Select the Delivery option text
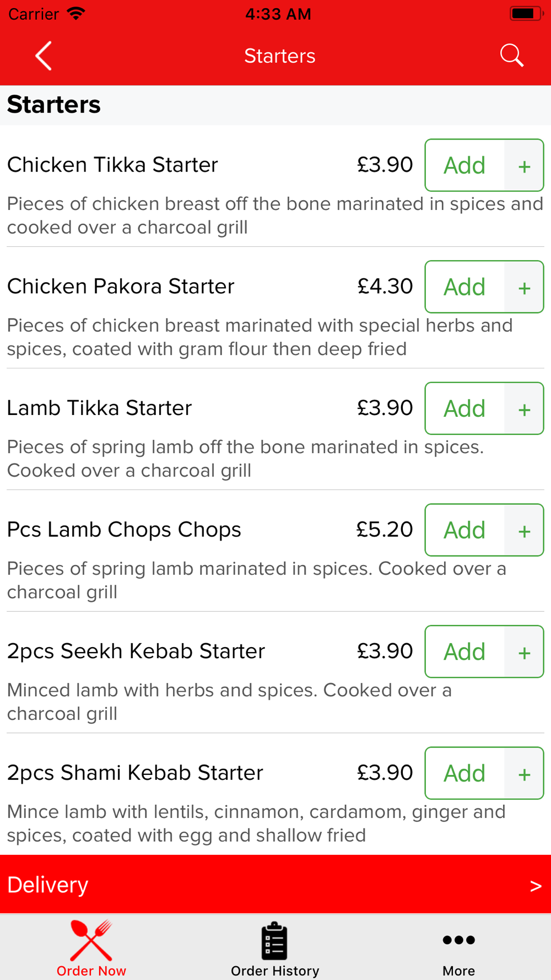This screenshot has width=551, height=980. tap(48, 885)
